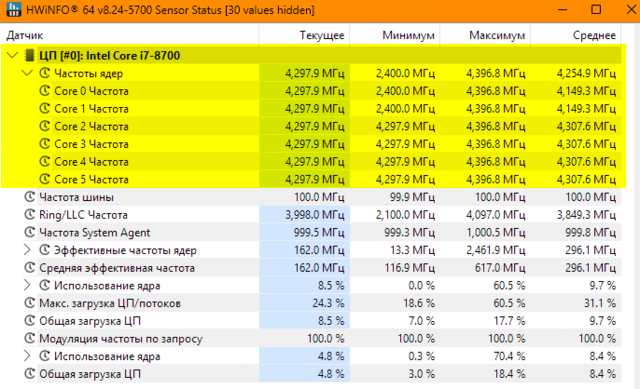Image resolution: width=640 pixels, height=389 pixels.
Task: Click the clock icon of Core 3 Частота
Action: click(44, 144)
